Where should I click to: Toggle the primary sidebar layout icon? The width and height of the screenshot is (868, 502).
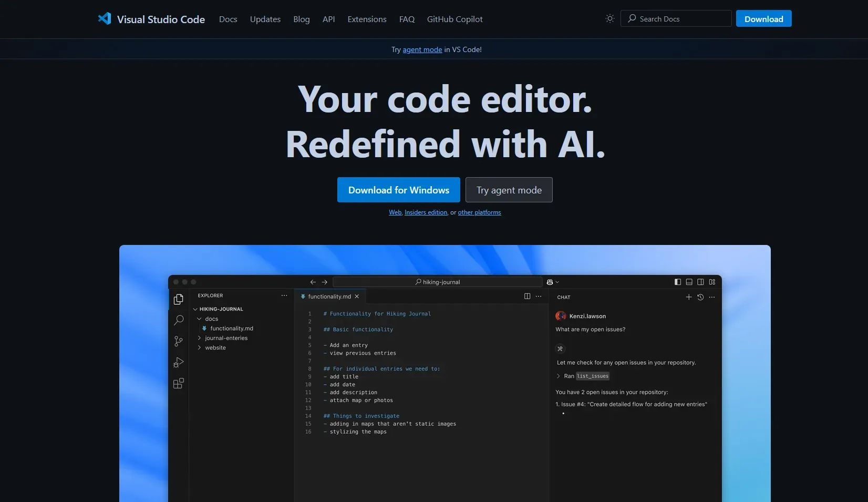pos(677,282)
